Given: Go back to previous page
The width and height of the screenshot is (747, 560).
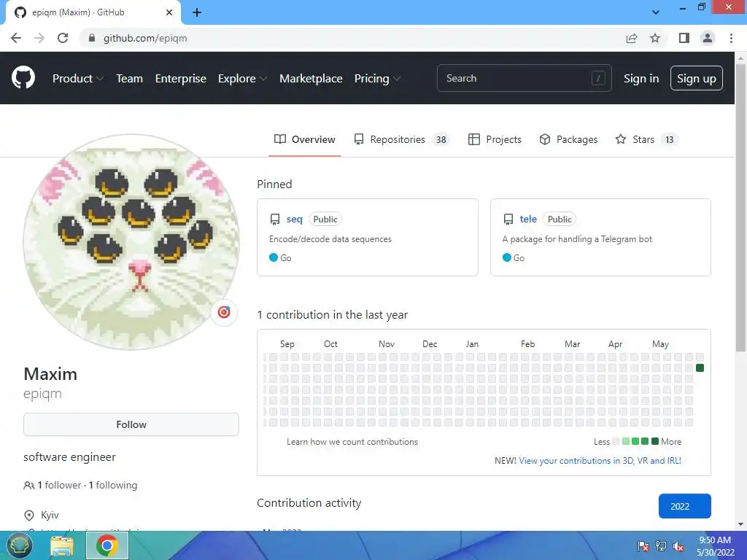Looking at the screenshot, I should 16,38.
